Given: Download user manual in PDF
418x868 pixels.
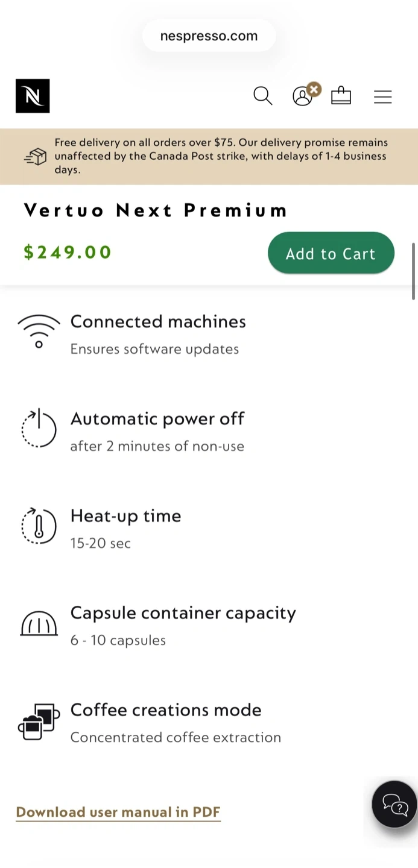Looking at the screenshot, I should coord(118,812).
